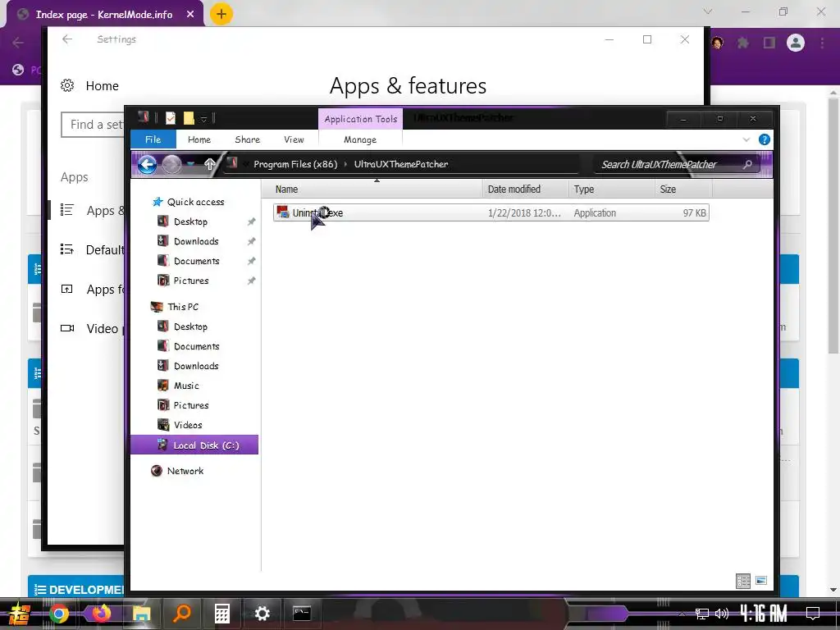Click the Apps for websites sidebar icon
This screenshot has height=630, width=840.
[x=66, y=290]
